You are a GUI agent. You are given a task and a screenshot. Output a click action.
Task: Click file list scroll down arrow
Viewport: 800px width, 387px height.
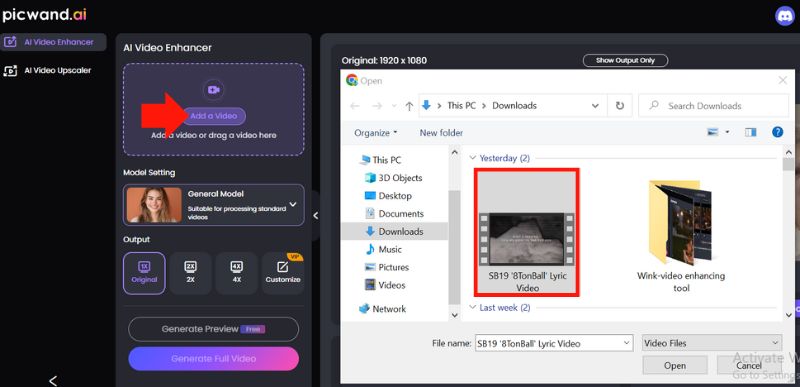[788, 316]
